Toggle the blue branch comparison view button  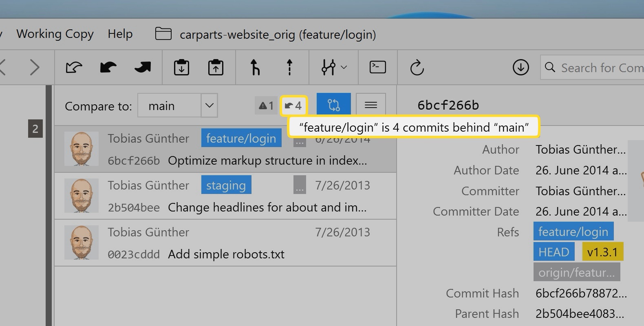coord(333,105)
